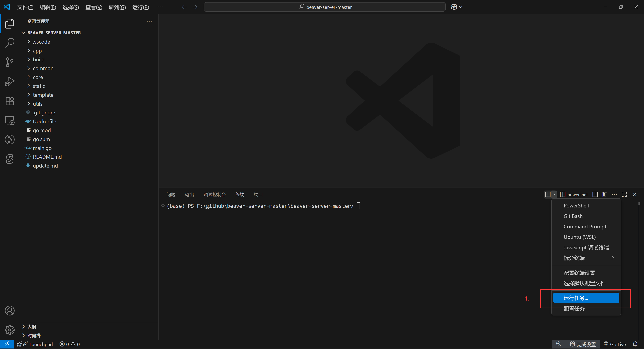Close the terminal panel

click(x=634, y=195)
